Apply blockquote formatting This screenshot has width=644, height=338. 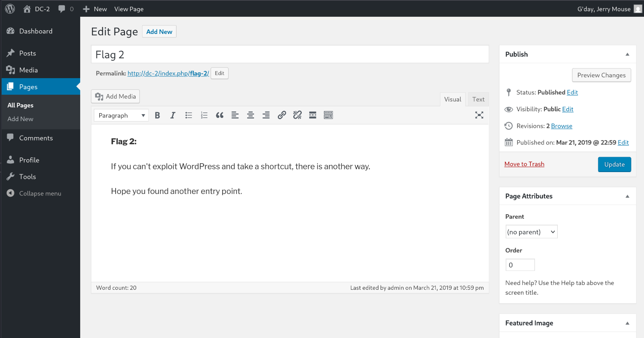pos(220,115)
